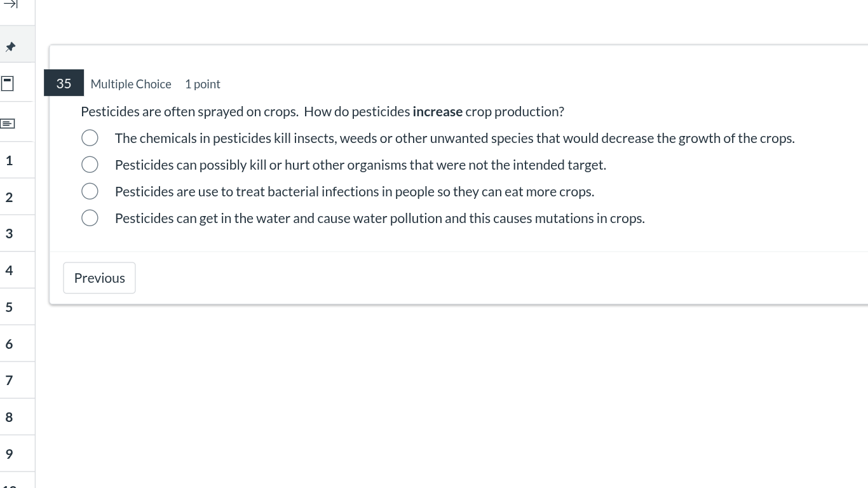
Task: Navigate to question 6
Action: [x=9, y=344]
